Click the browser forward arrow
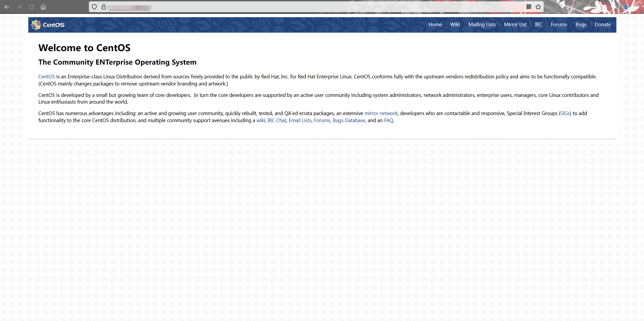The width and height of the screenshot is (644, 321). [19, 7]
